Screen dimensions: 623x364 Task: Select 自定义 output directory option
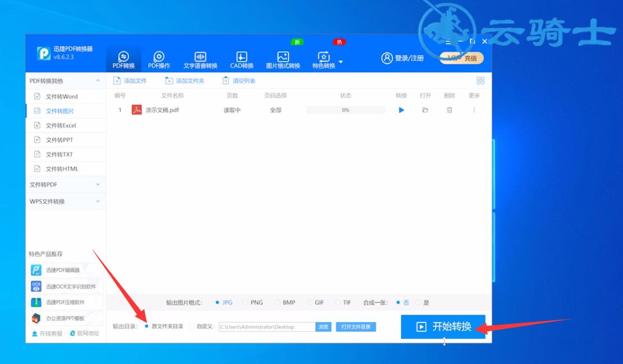point(201,326)
